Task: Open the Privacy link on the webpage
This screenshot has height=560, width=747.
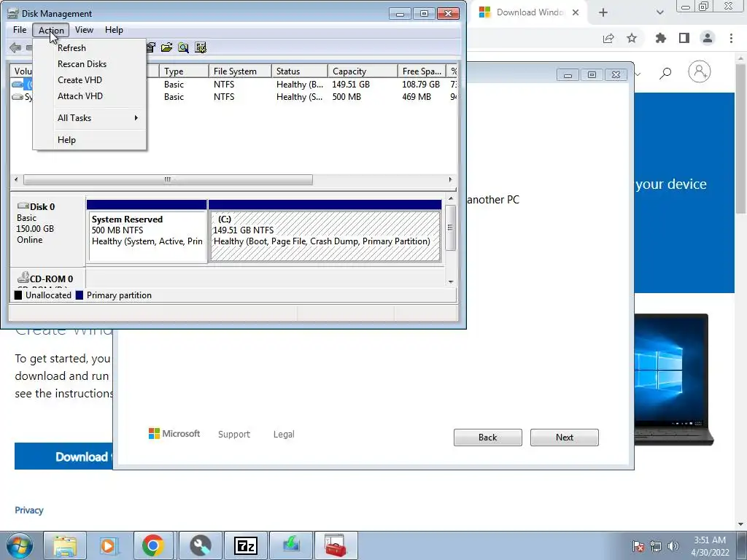Action: (x=29, y=510)
